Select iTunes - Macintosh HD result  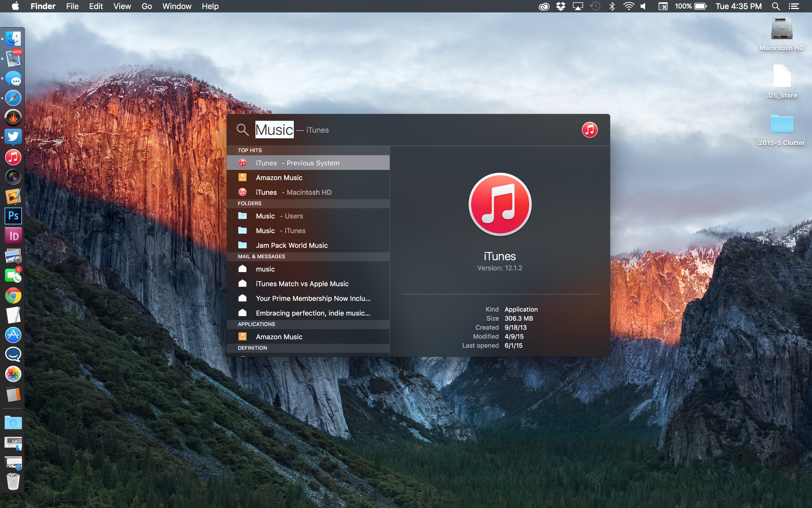(308, 192)
